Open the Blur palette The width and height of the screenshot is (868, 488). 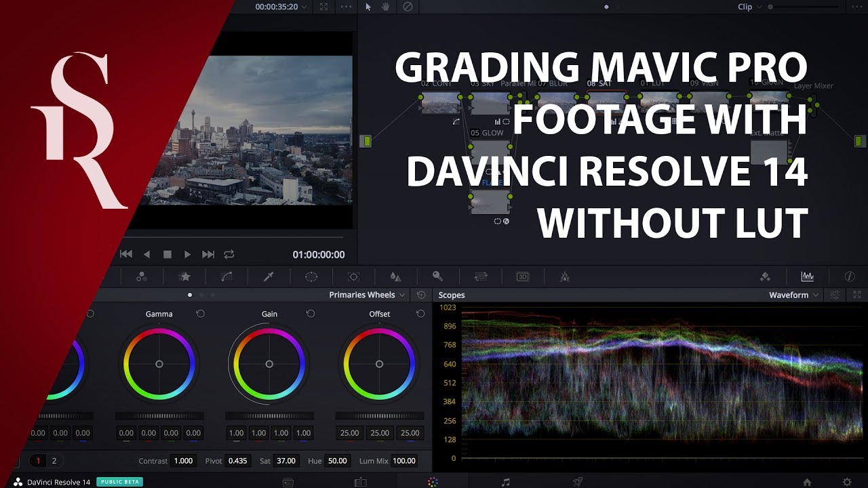(395, 277)
